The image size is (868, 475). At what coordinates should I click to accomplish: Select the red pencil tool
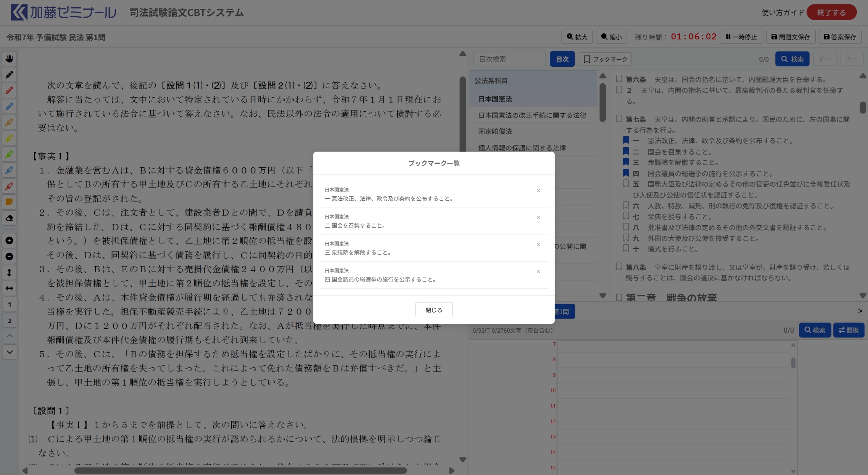click(x=9, y=90)
